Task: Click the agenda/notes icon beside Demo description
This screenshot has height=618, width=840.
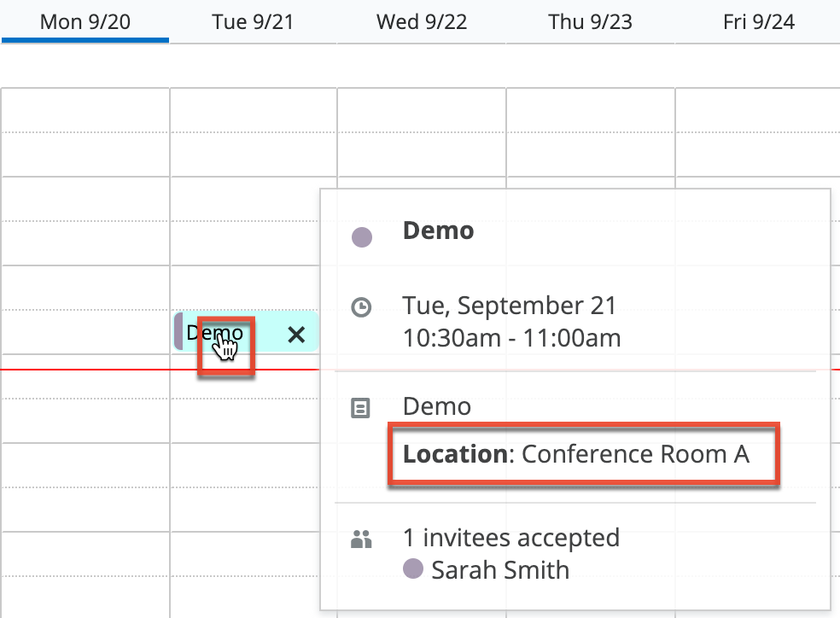Action: 362,406
